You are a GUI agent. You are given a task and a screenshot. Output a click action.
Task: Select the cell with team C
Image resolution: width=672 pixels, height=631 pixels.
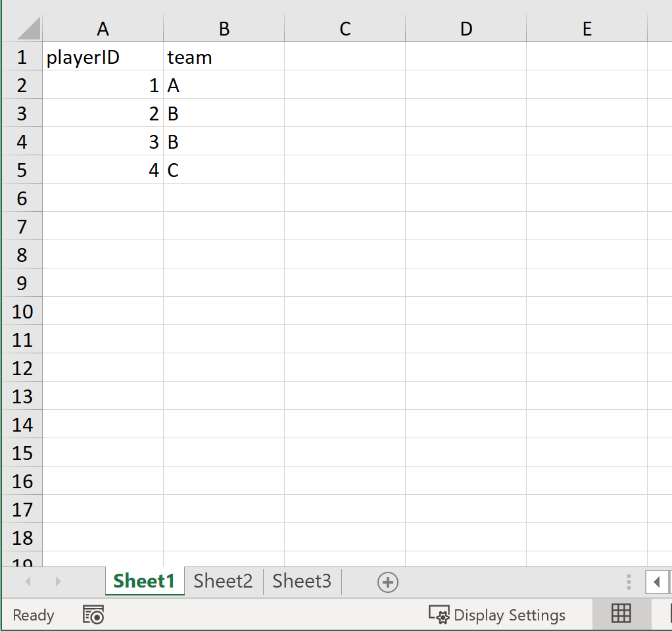point(224,169)
